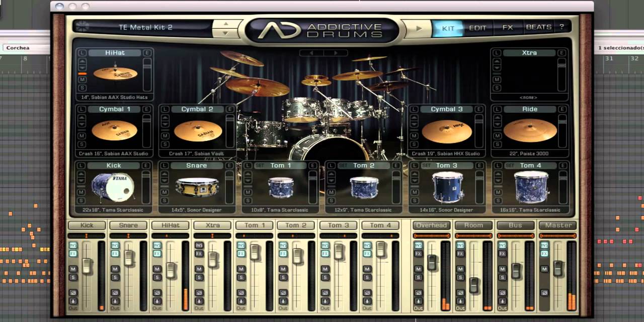Open the help question mark icon
The width and height of the screenshot is (644, 322).
(561, 27)
